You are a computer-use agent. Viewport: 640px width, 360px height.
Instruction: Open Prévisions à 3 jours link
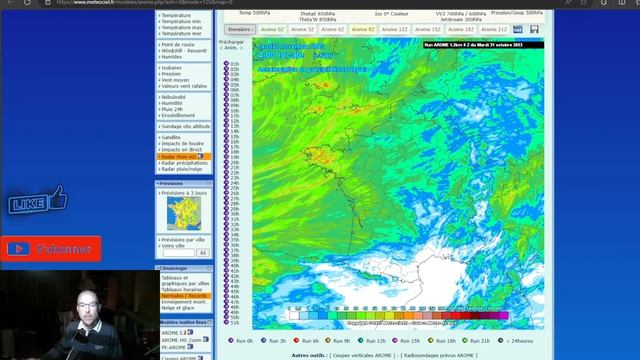click(184, 193)
